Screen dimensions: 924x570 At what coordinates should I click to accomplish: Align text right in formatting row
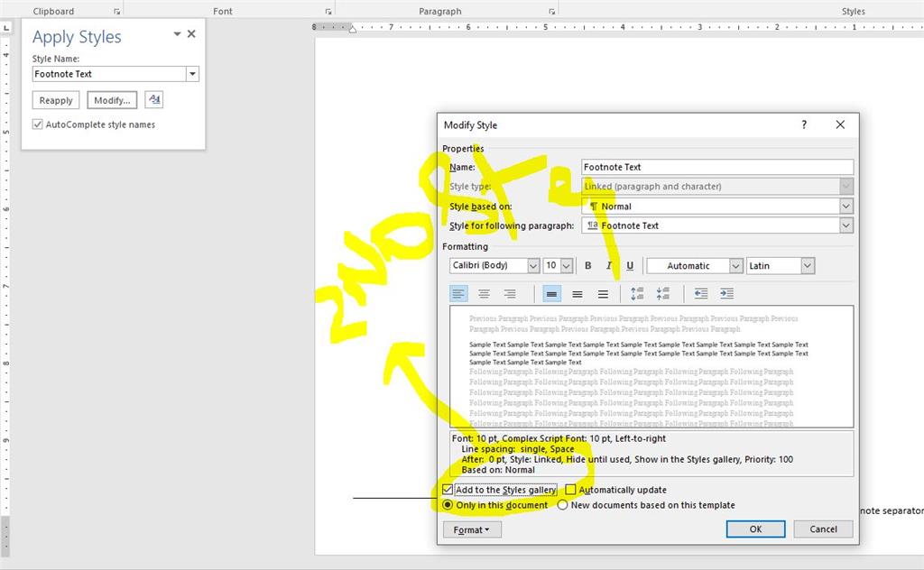point(510,294)
